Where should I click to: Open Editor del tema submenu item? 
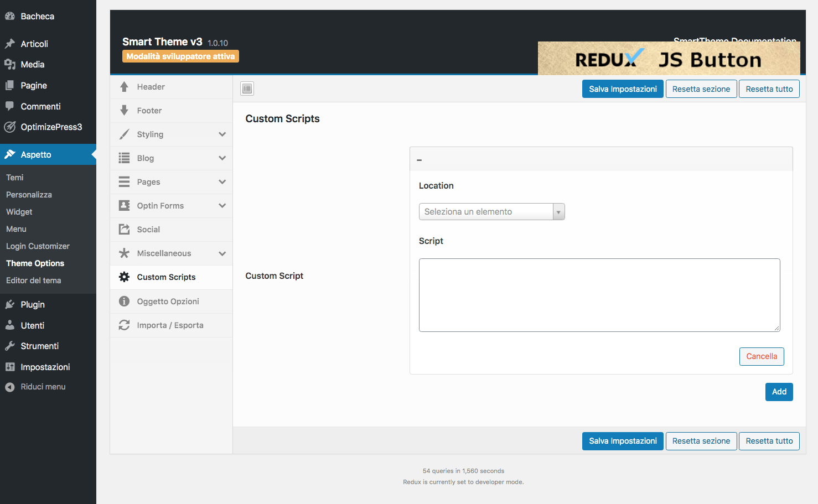click(33, 280)
